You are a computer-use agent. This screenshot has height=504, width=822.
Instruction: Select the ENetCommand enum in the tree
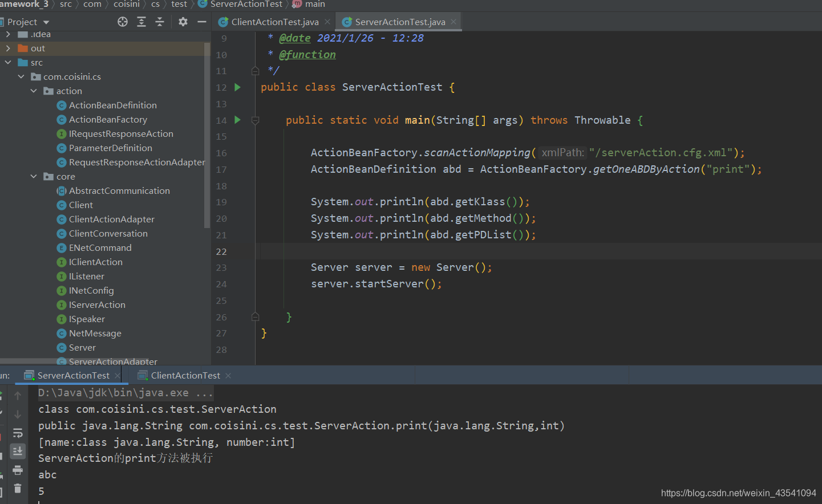click(x=100, y=248)
